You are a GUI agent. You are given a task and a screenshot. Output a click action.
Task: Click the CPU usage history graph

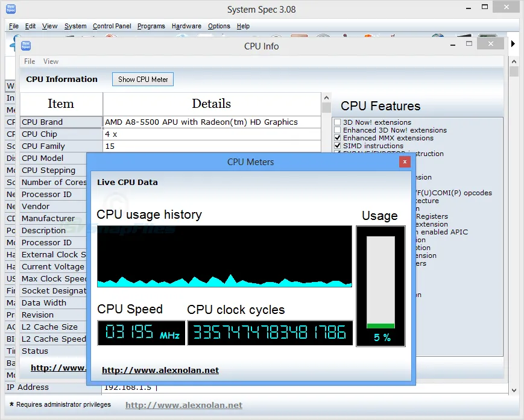(224, 257)
